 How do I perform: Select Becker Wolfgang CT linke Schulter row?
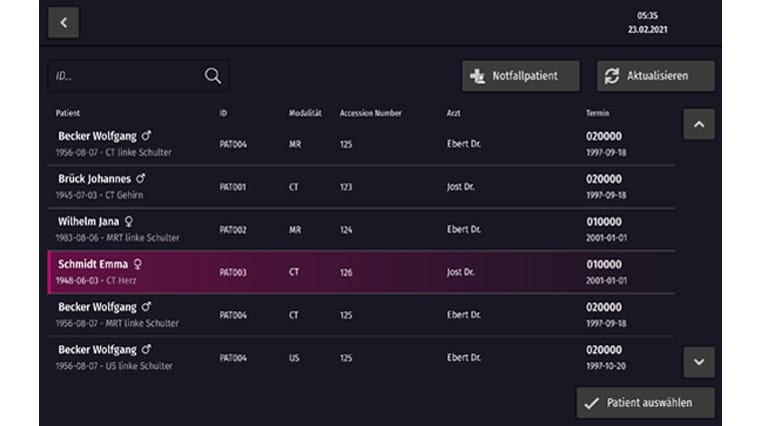pos(360,143)
